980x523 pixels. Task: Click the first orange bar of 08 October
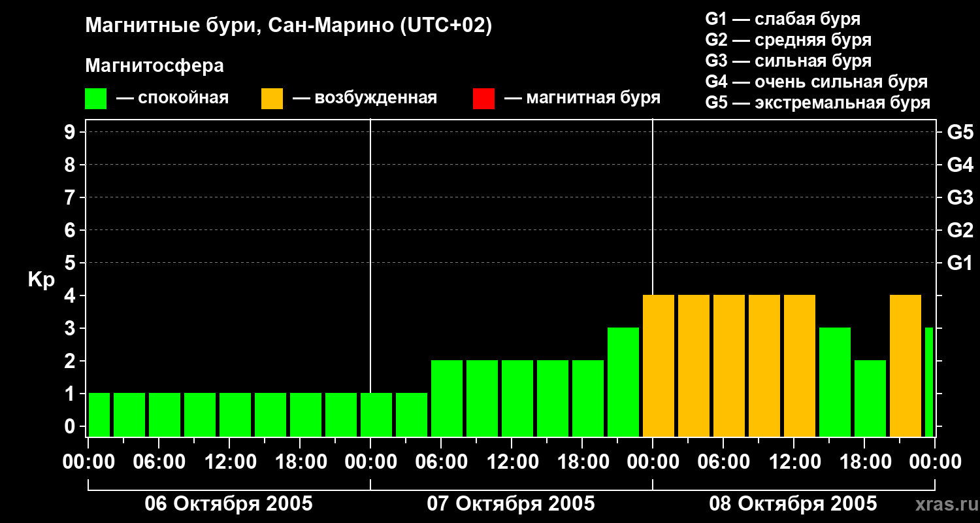tap(659, 365)
